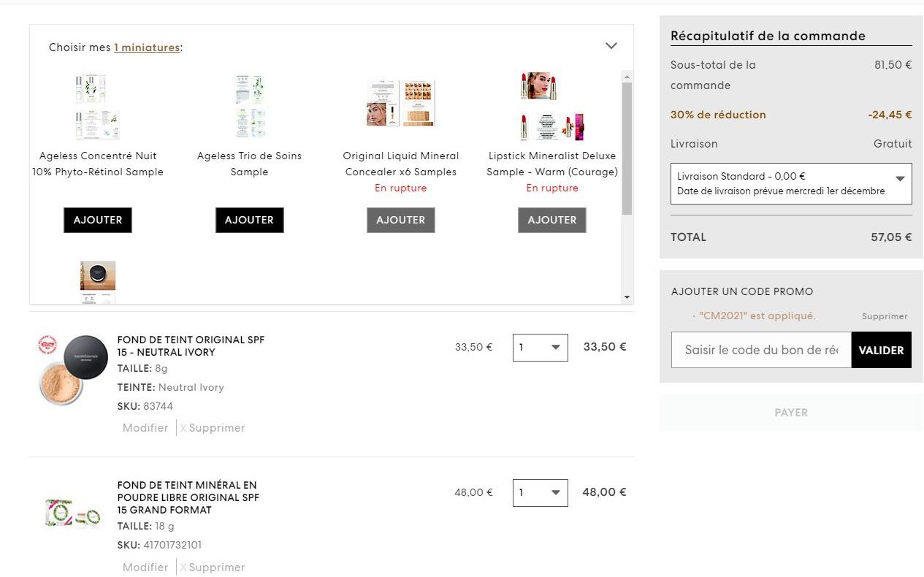Open the Neutral Ivory foundation product image
924x577 pixels.
point(73,370)
